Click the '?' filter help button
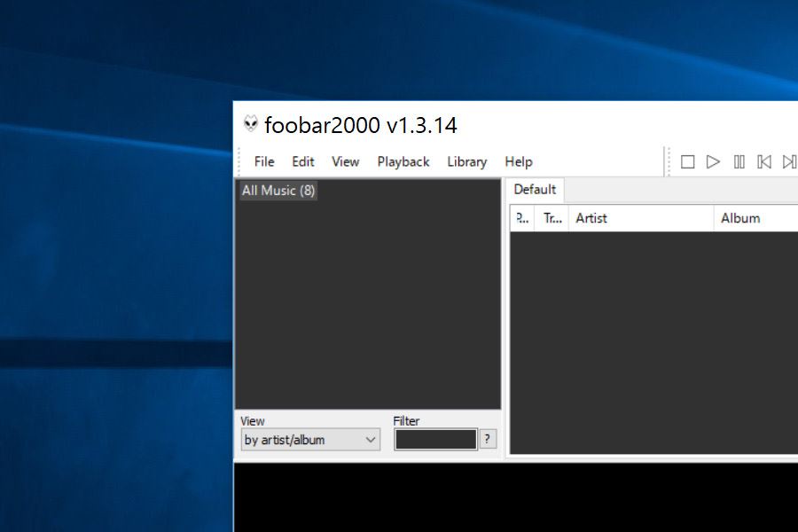The width and height of the screenshot is (798, 532). 488,439
